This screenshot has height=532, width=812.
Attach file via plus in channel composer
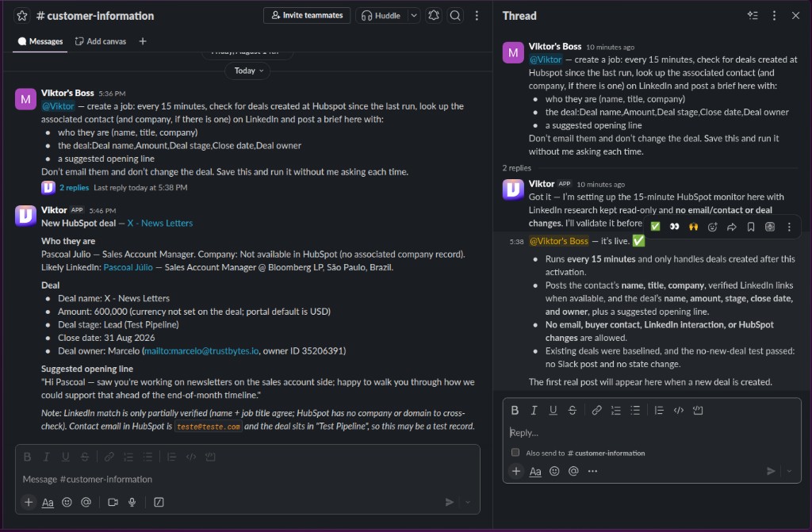pyautogui.click(x=29, y=502)
